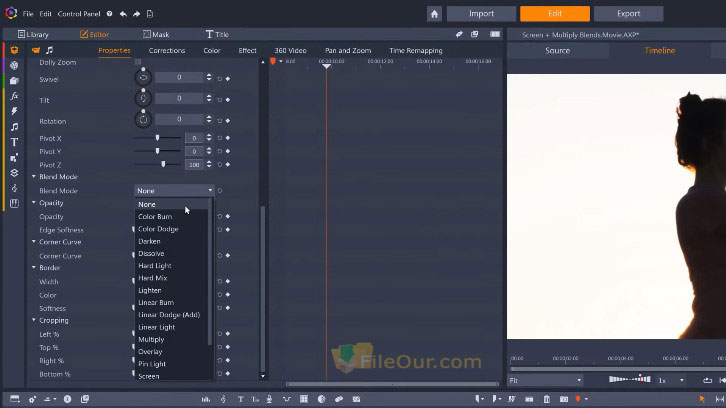Choose Multiply from blend mode list
The width and height of the screenshot is (726, 408).
tap(150, 340)
